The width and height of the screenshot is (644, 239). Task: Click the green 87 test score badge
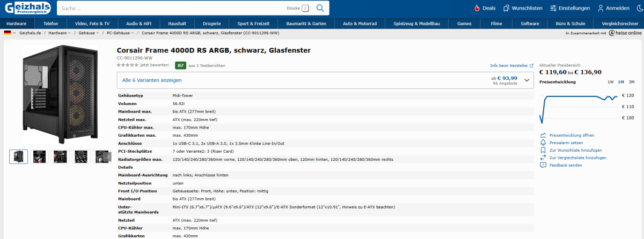(x=181, y=65)
